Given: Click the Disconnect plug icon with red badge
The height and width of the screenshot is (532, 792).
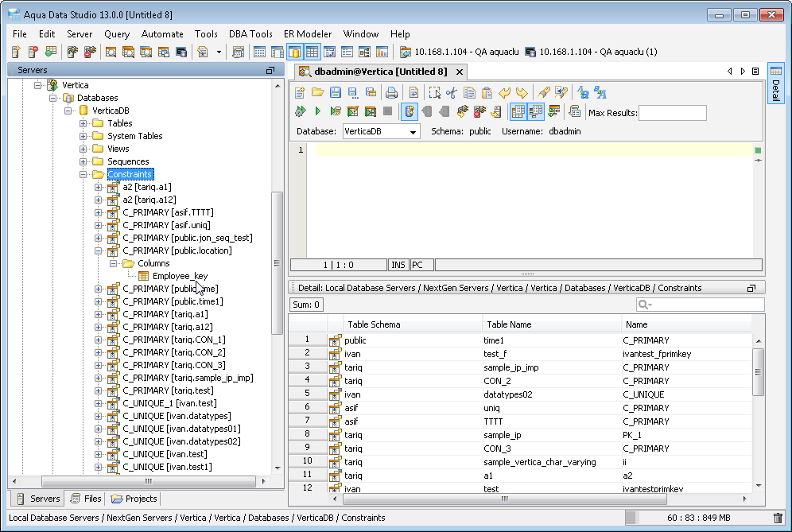Looking at the screenshot, I should [479, 111].
